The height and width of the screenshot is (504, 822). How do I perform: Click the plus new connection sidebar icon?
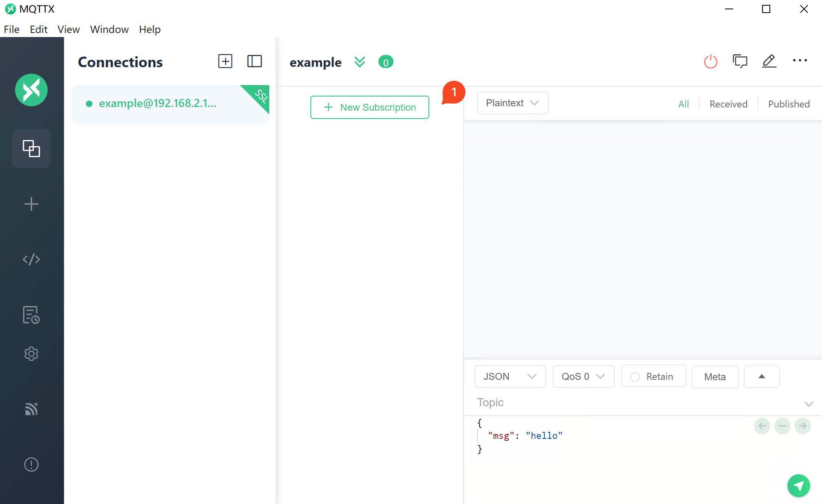click(x=31, y=204)
